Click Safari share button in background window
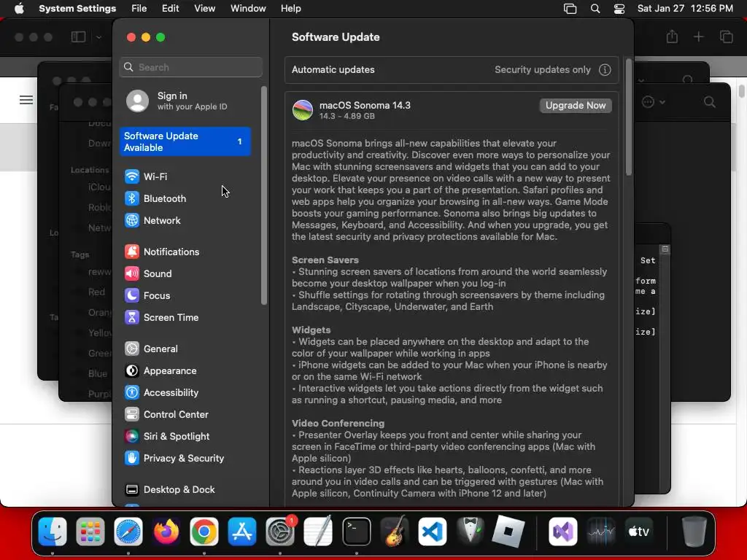The image size is (747, 560). point(672,36)
